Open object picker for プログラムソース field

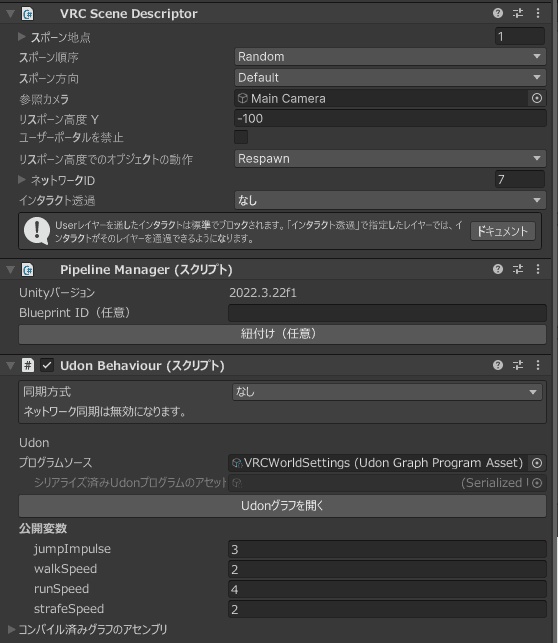(537, 463)
